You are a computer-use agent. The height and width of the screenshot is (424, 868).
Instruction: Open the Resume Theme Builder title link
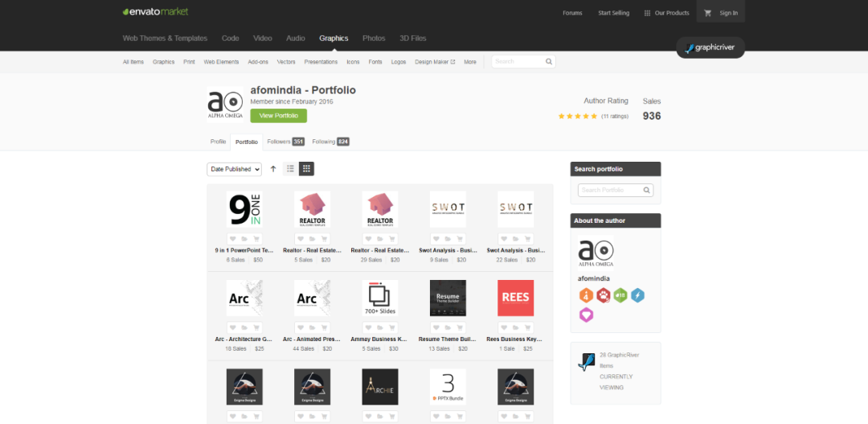(448, 340)
